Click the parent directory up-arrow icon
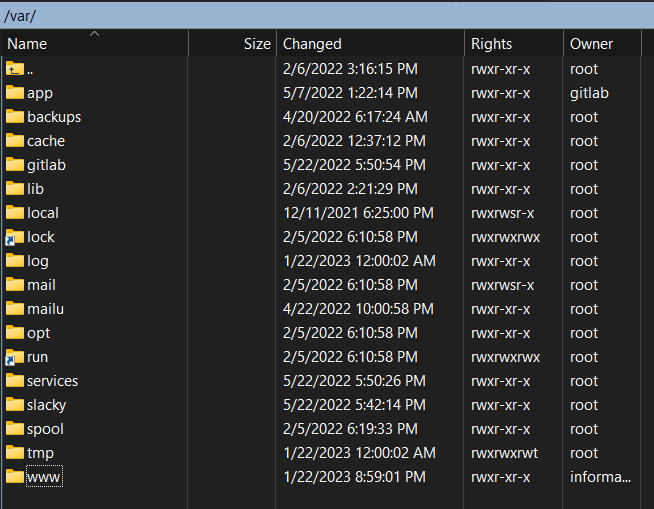The image size is (654, 509). (x=14, y=69)
